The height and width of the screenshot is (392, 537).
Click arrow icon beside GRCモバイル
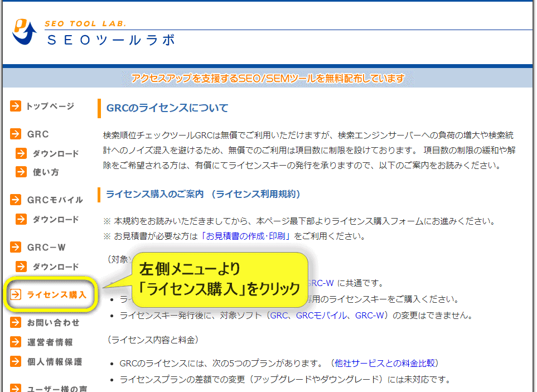[x=16, y=200]
